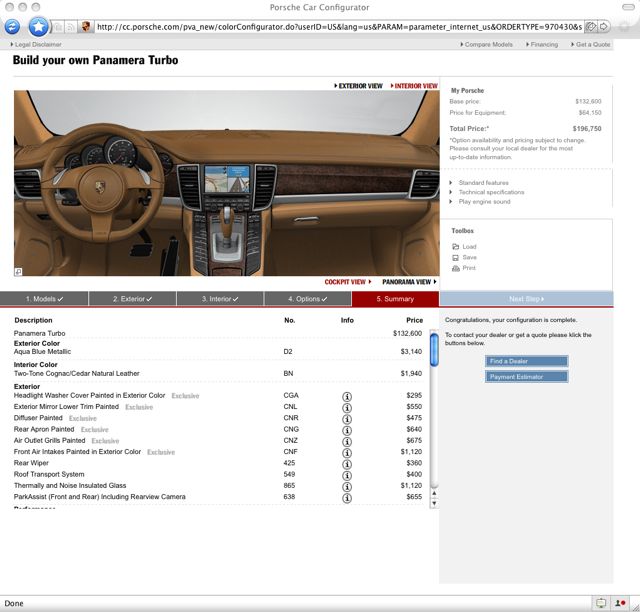Viewport: 640px width, 612px height.
Task: Expand Standard features
Action: (483, 182)
